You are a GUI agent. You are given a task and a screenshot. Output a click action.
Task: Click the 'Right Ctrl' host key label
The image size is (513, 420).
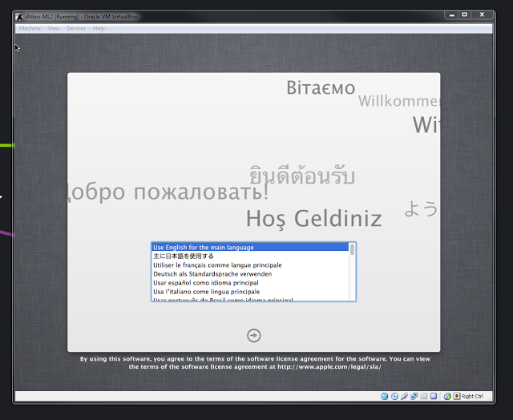[x=472, y=396]
